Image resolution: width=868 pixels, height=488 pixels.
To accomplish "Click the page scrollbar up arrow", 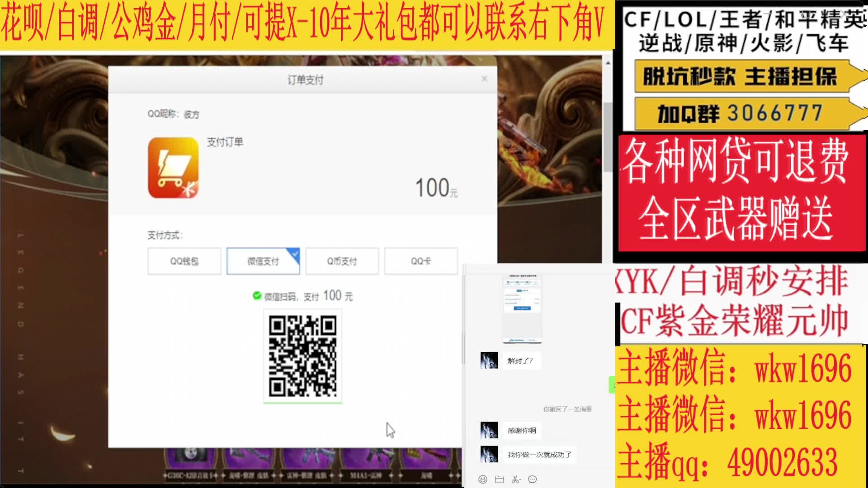I will pyautogui.click(x=608, y=63).
